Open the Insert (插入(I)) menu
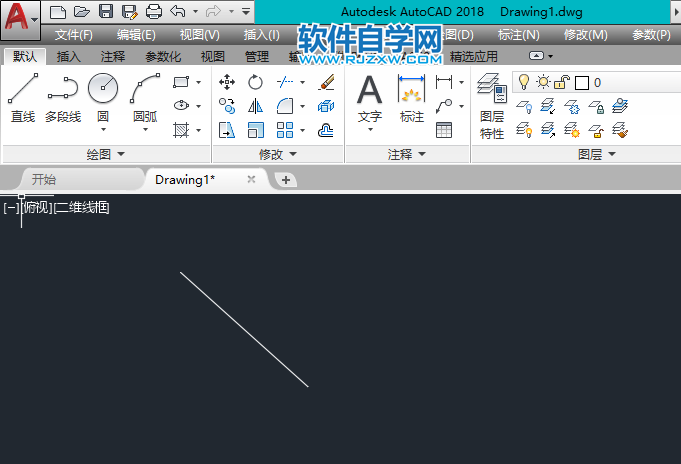This screenshot has width=681, height=464. tap(261, 35)
